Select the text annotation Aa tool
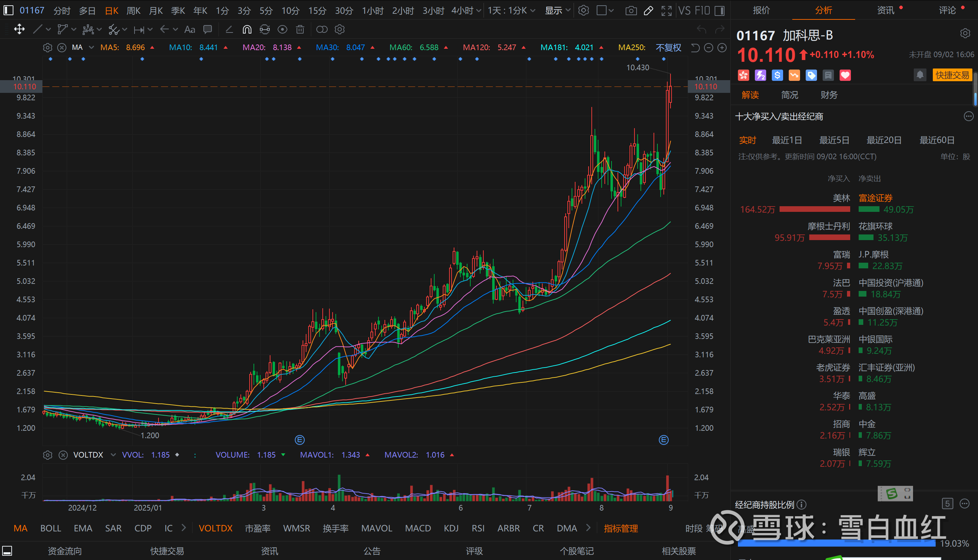 tap(190, 30)
